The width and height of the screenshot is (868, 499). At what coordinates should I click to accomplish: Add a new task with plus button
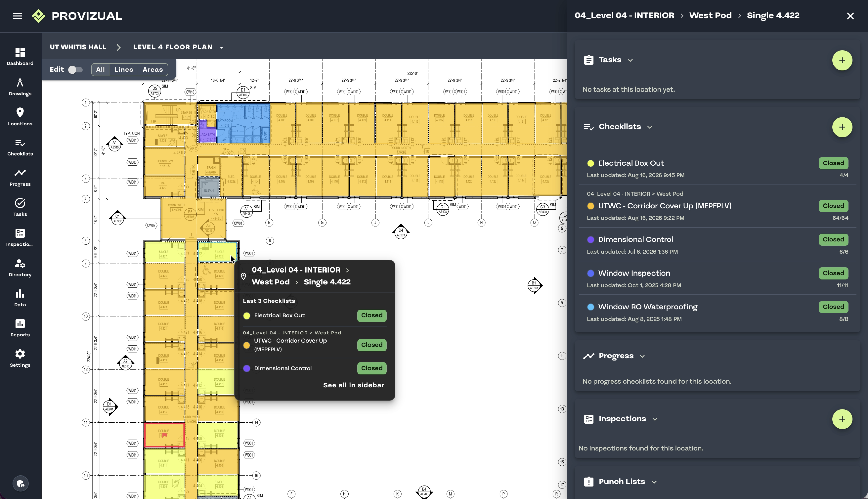click(x=842, y=60)
